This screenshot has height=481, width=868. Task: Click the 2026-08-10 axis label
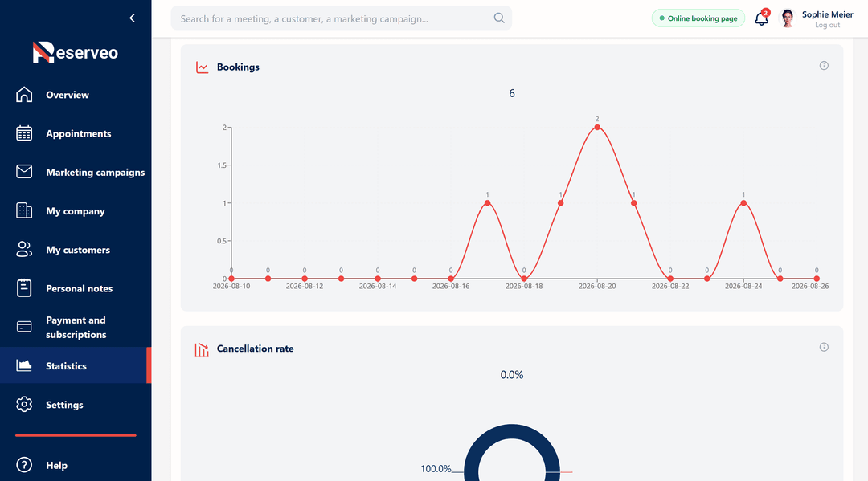[231, 287]
